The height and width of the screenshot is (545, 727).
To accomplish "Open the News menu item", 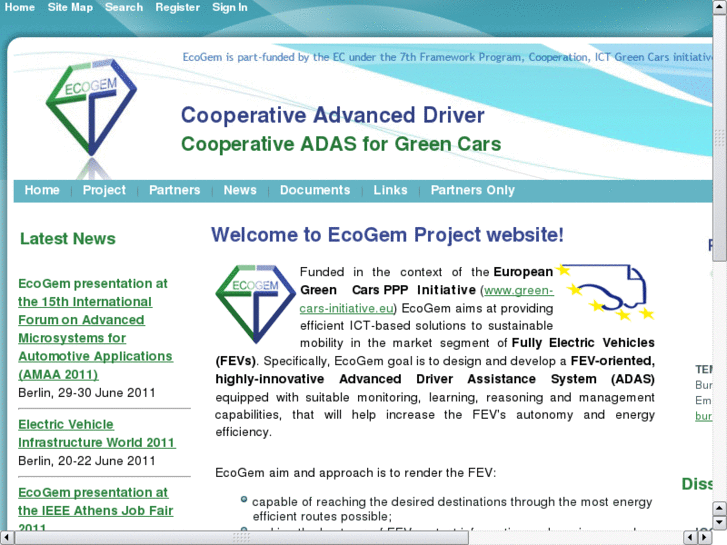I will (240, 190).
